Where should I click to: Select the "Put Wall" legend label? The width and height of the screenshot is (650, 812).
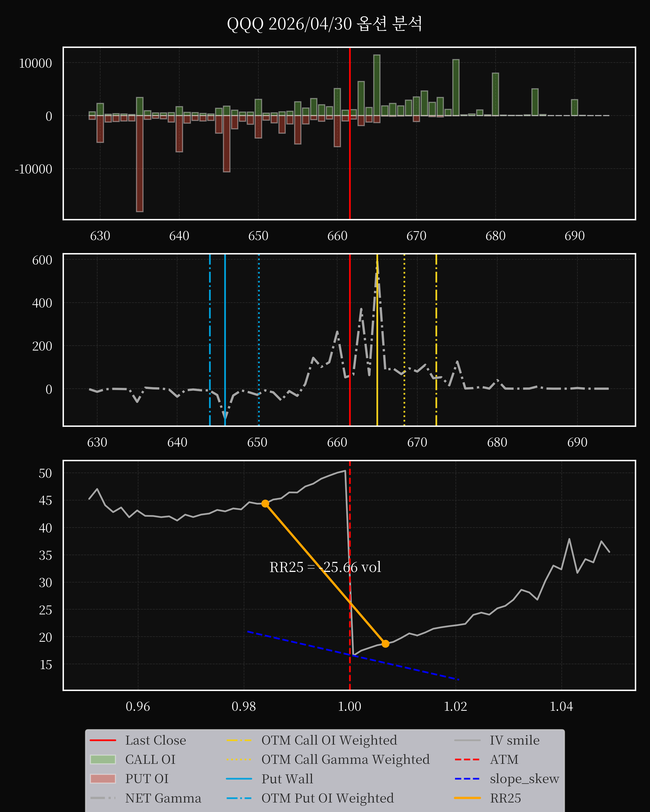(288, 778)
